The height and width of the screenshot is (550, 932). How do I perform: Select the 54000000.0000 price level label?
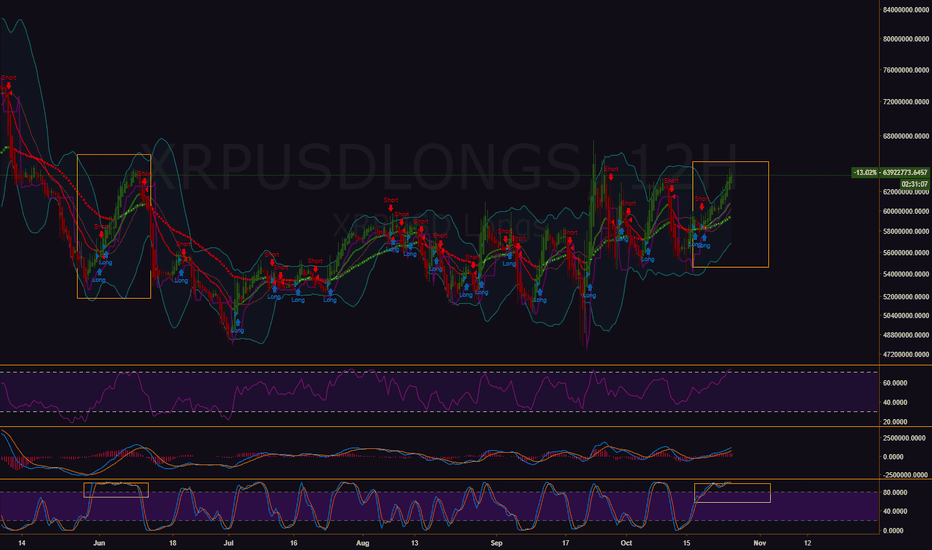(x=906, y=274)
